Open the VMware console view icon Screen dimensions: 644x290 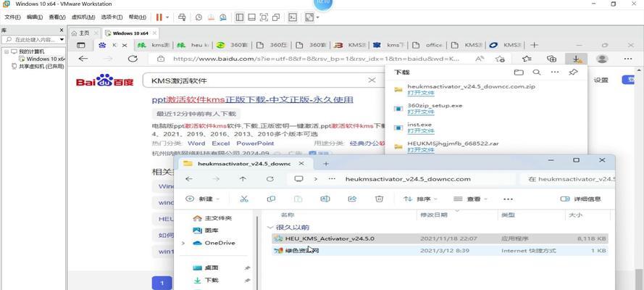293,17
